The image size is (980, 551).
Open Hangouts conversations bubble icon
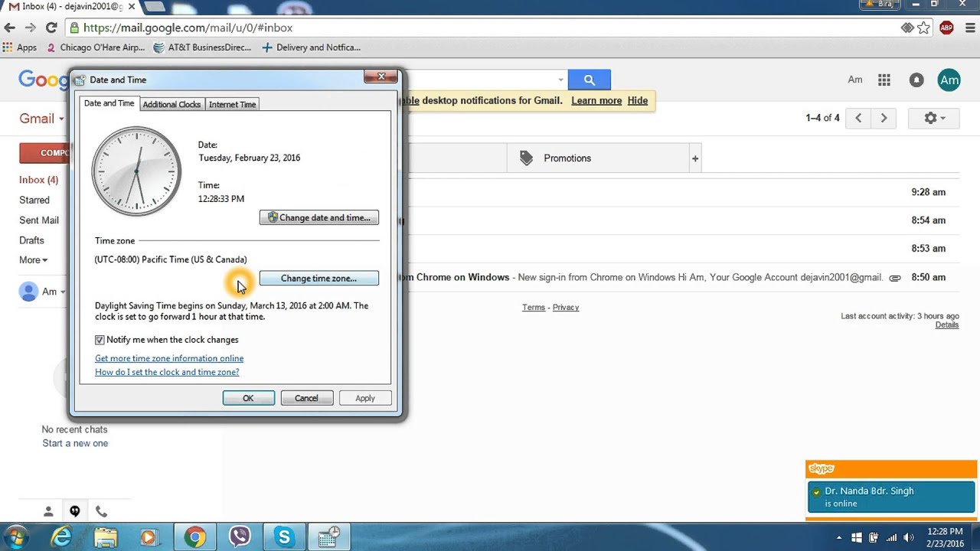click(75, 511)
